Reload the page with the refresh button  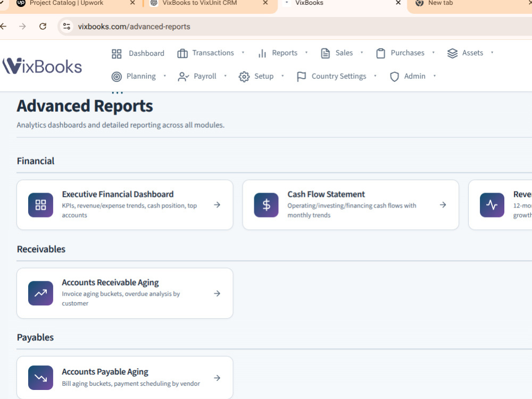(43, 27)
